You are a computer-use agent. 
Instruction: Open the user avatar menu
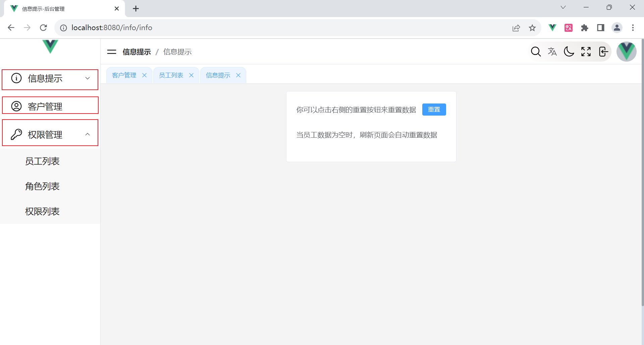626,52
